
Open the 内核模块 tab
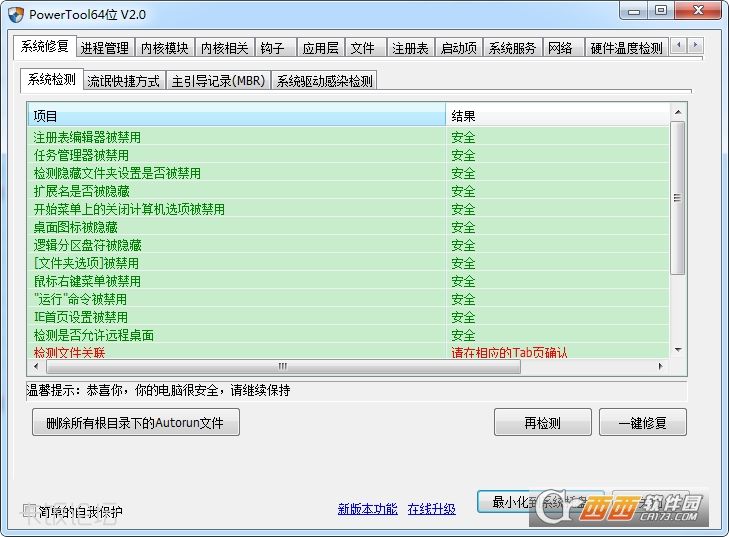tap(164, 48)
